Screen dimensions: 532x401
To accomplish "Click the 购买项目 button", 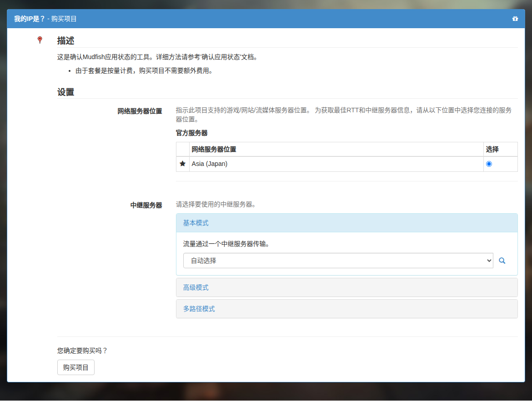I will pyautogui.click(x=75, y=367).
